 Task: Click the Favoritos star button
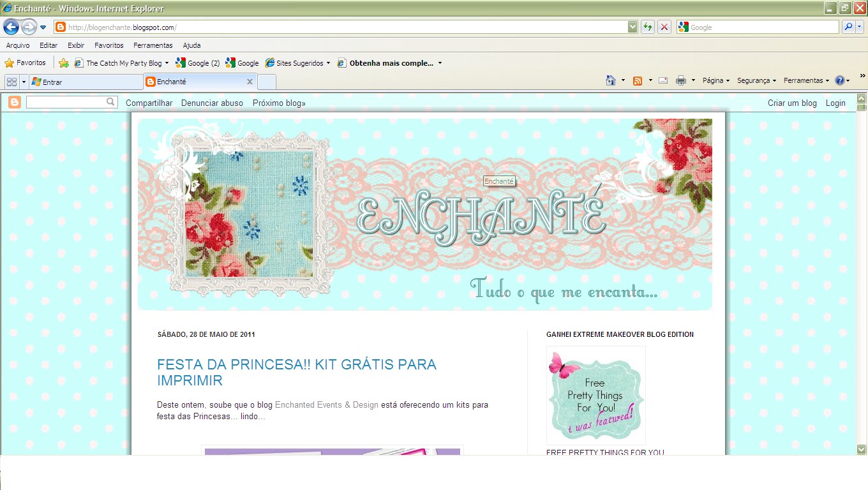click(x=26, y=63)
